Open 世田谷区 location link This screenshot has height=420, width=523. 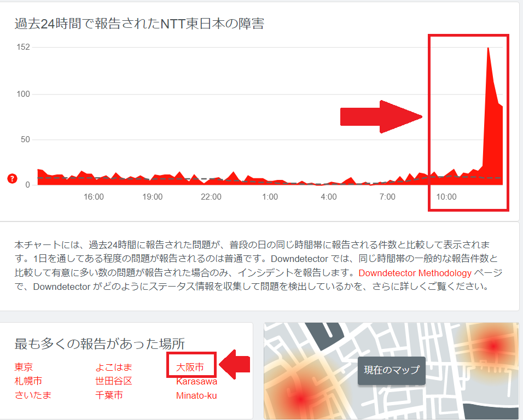pyautogui.click(x=114, y=381)
